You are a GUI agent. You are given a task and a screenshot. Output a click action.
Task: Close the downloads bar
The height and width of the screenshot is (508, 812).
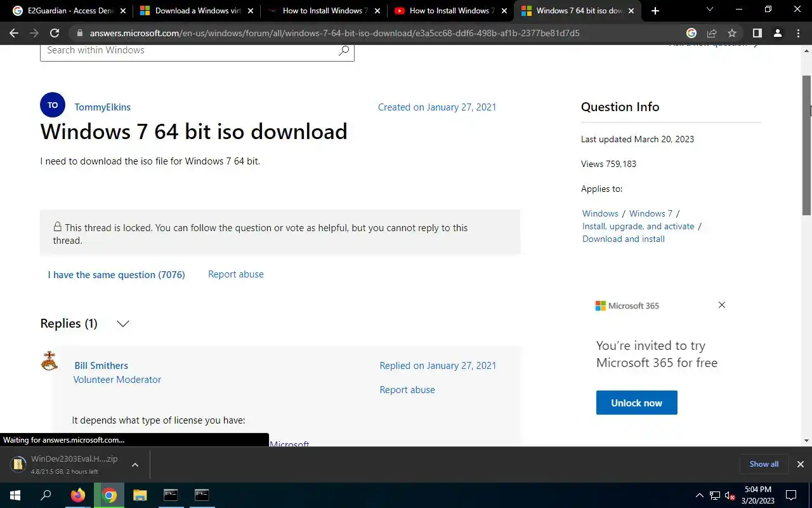coord(800,464)
